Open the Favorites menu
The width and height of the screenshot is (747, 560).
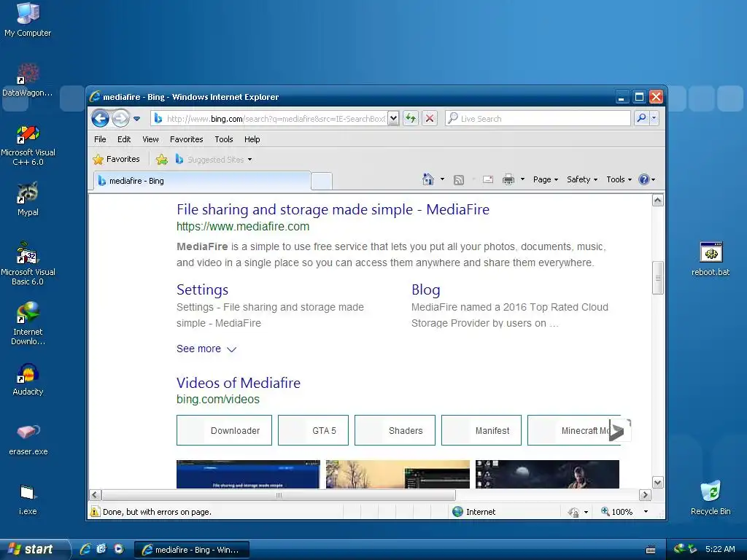coord(186,139)
